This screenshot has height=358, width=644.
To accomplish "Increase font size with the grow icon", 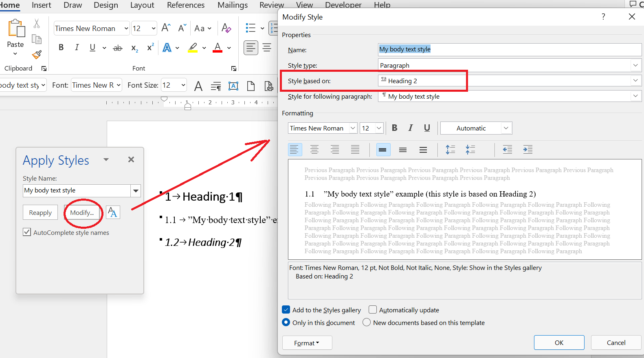I will (x=166, y=28).
